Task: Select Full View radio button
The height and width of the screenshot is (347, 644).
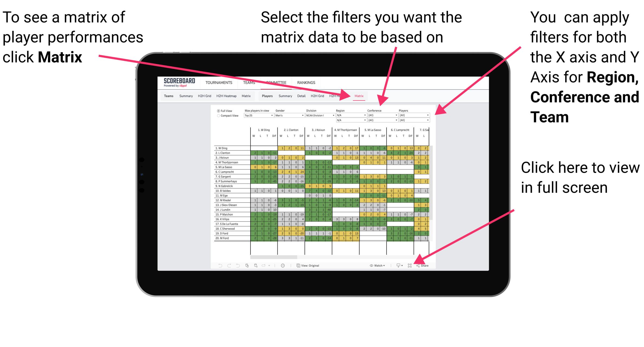Action: pos(217,111)
